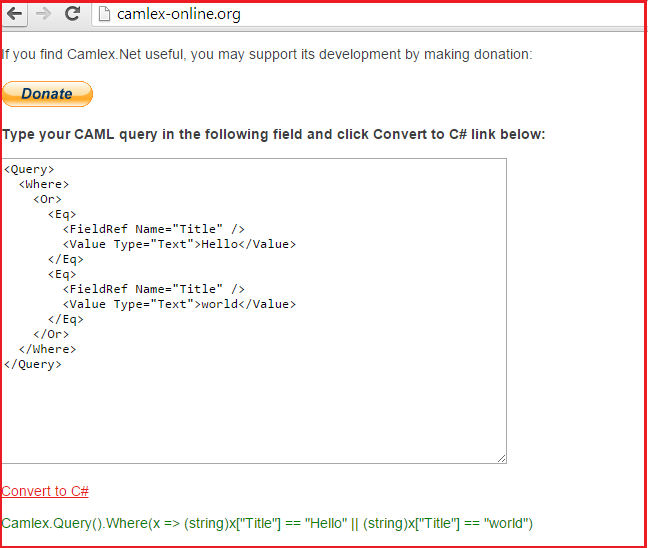This screenshot has width=648, height=548.
Task: Reload the page with the refresh icon
Action: (x=72, y=14)
